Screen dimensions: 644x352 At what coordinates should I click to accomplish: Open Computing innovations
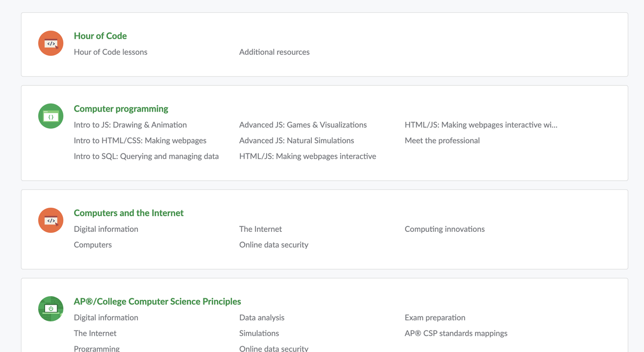[445, 229]
